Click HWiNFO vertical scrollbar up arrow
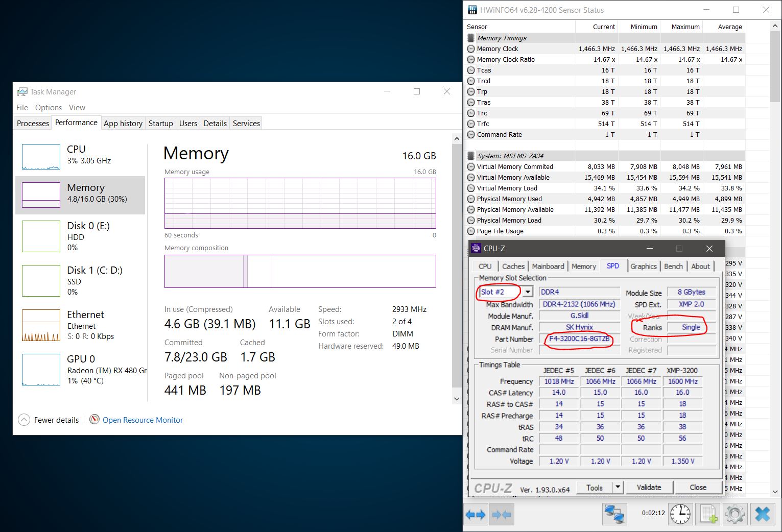 point(775,26)
